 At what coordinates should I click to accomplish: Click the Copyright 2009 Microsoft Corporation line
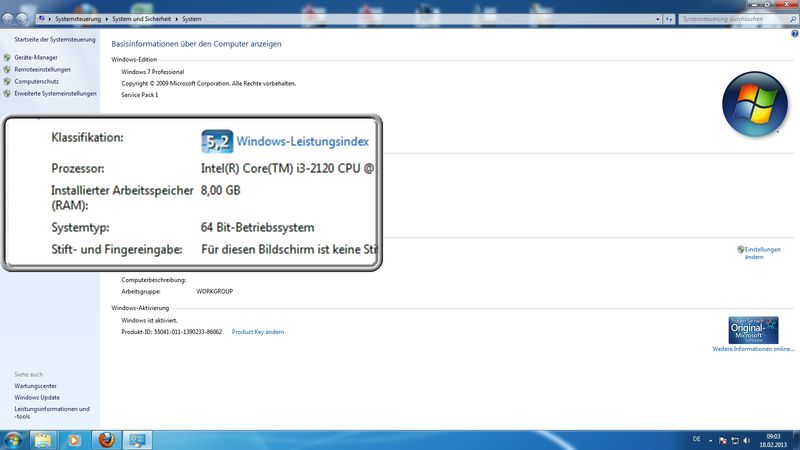coord(209,84)
